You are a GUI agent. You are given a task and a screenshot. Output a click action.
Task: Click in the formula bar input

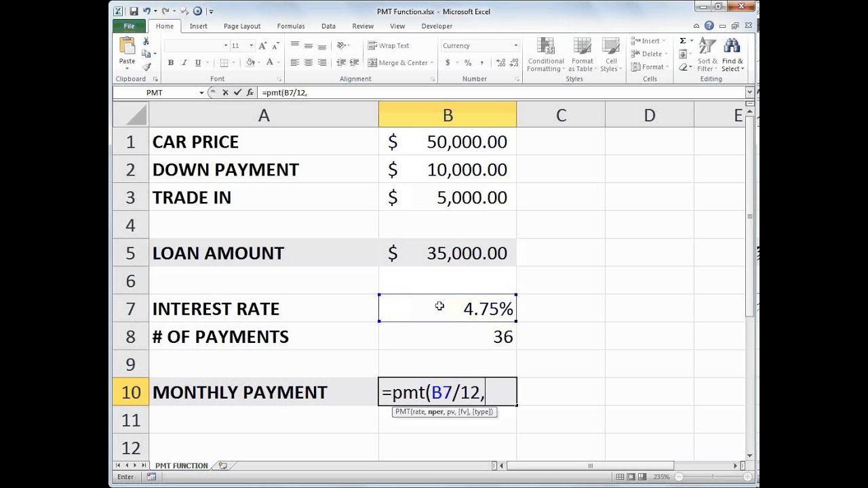pyautogui.click(x=502, y=92)
